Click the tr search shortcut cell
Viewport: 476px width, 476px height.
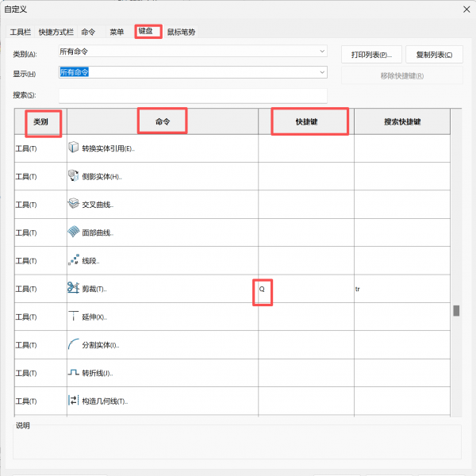click(402, 289)
